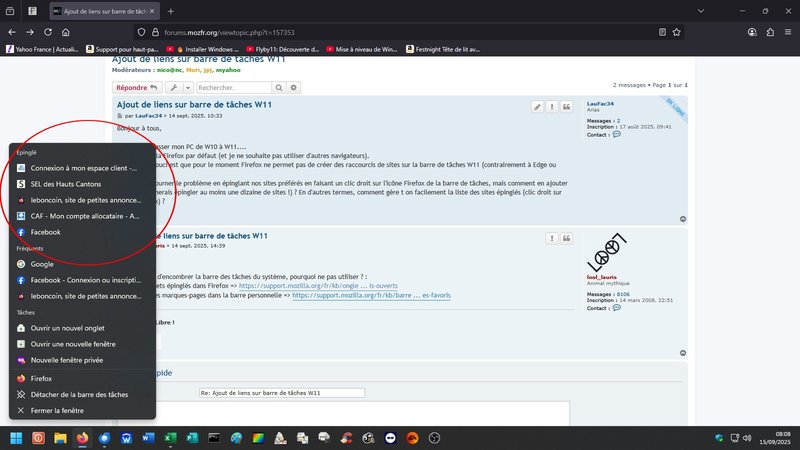800x450 pixels.
Task: Open advanced search gear icon
Action: point(293,88)
